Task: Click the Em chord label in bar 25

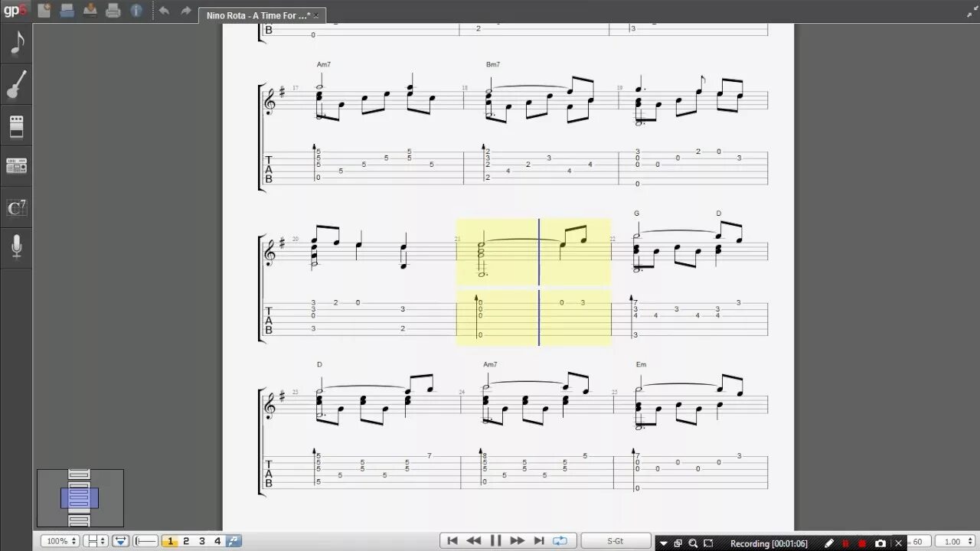Action: point(641,364)
